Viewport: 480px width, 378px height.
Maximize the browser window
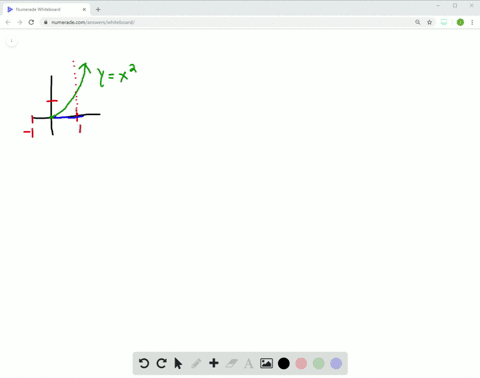click(455, 6)
